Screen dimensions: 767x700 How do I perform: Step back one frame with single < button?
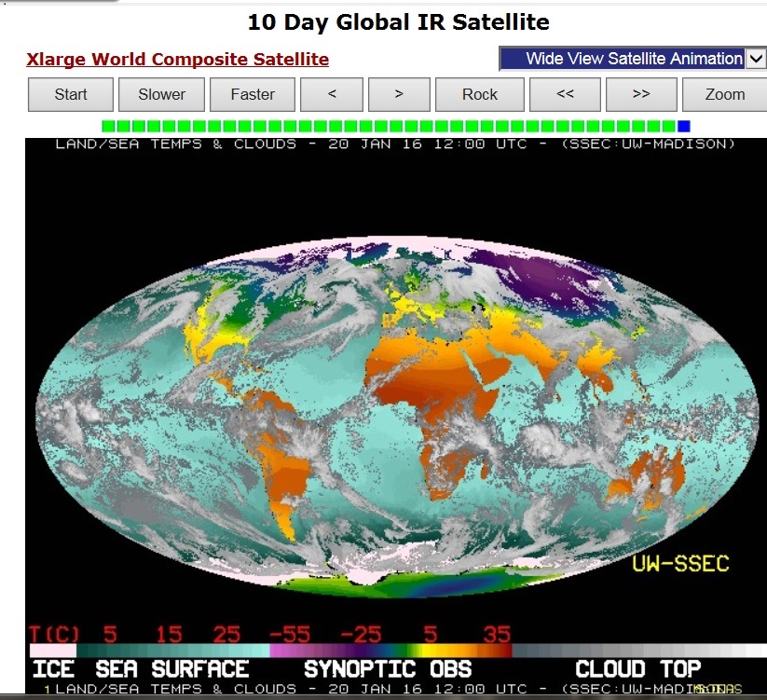pos(331,94)
